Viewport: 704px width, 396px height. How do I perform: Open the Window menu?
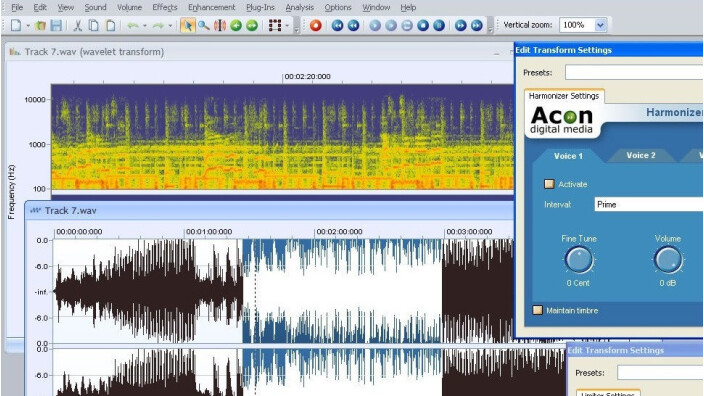(376, 7)
